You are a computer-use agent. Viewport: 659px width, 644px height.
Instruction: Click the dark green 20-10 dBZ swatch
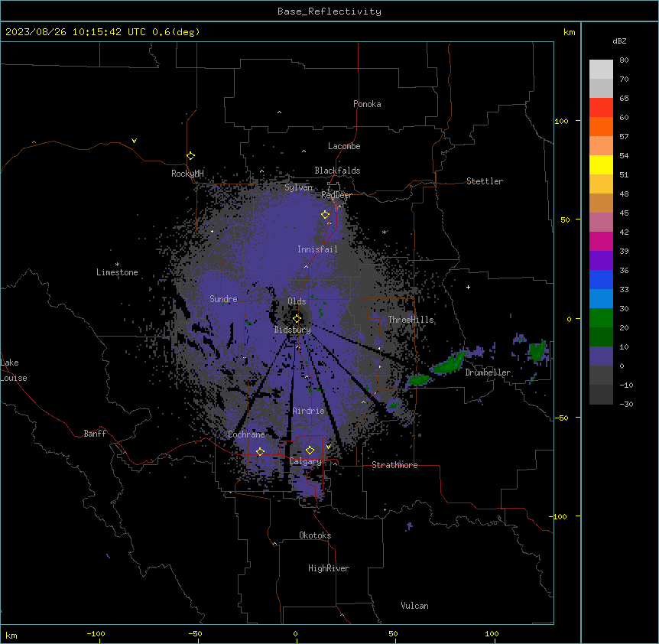click(601, 337)
